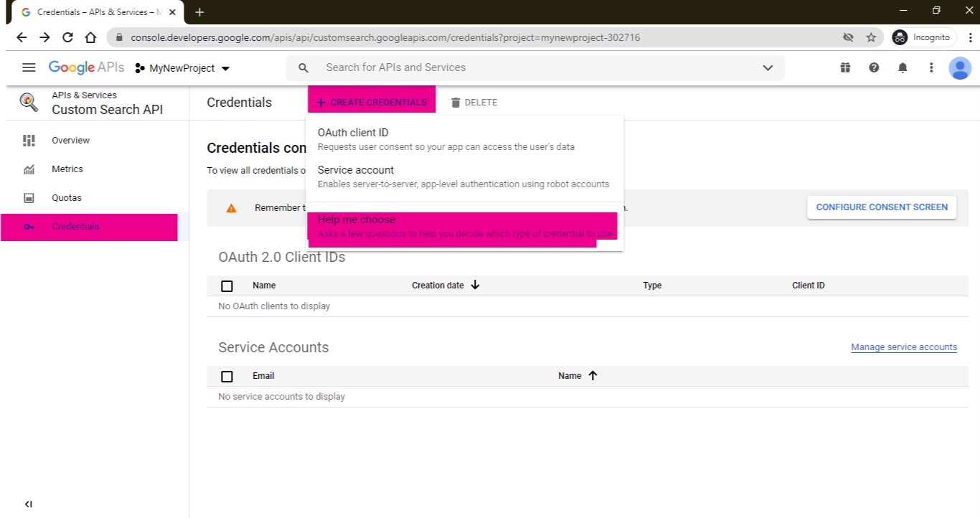View notifications bell icon
Image resolution: width=980 pixels, height=518 pixels.
tap(903, 67)
